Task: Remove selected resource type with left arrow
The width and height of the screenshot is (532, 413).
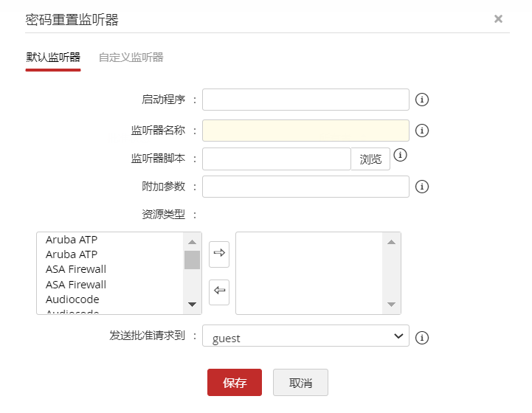Action: 219,291
